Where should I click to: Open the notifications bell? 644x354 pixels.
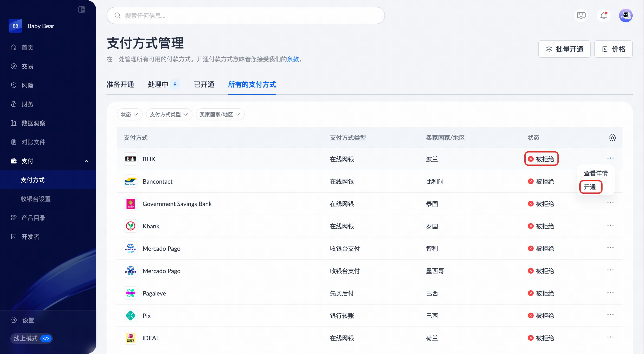(603, 15)
